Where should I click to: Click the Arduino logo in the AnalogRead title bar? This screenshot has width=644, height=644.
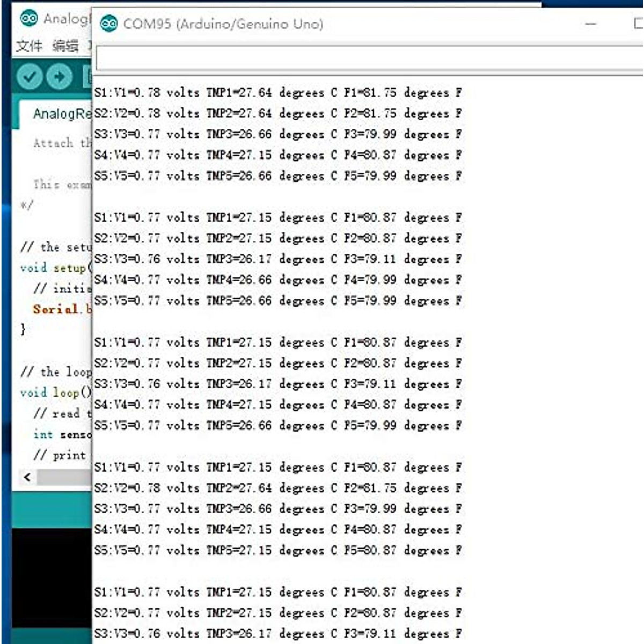coord(28,18)
